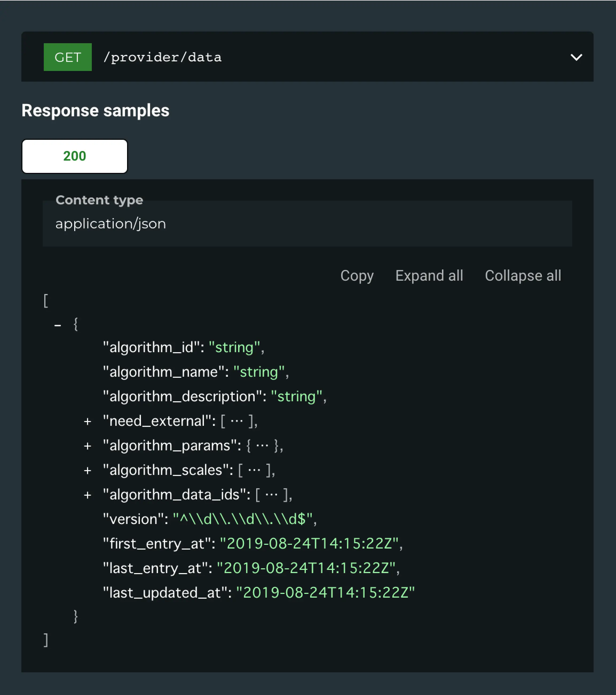Viewport: 616px width, 695px height.
Task: Select the "algorithm_id" key text
Action: [151, 347]
